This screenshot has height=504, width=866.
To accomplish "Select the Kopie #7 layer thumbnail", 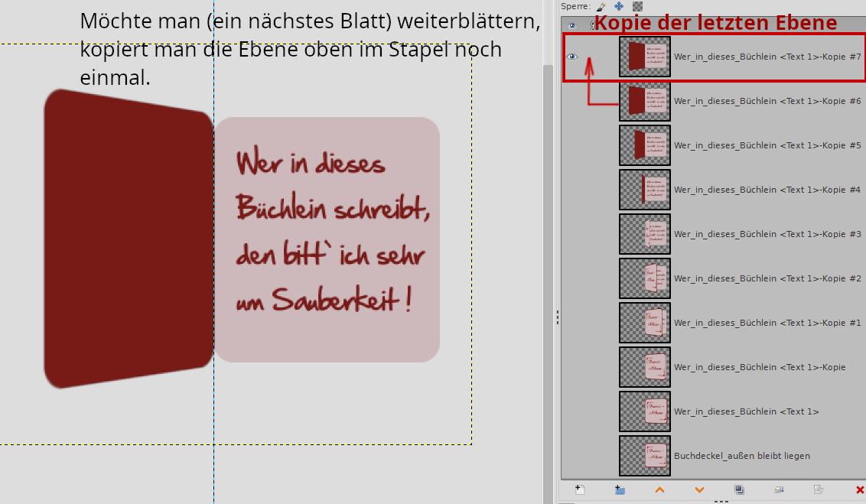I will pyautogui.click(x=645, y=57).
